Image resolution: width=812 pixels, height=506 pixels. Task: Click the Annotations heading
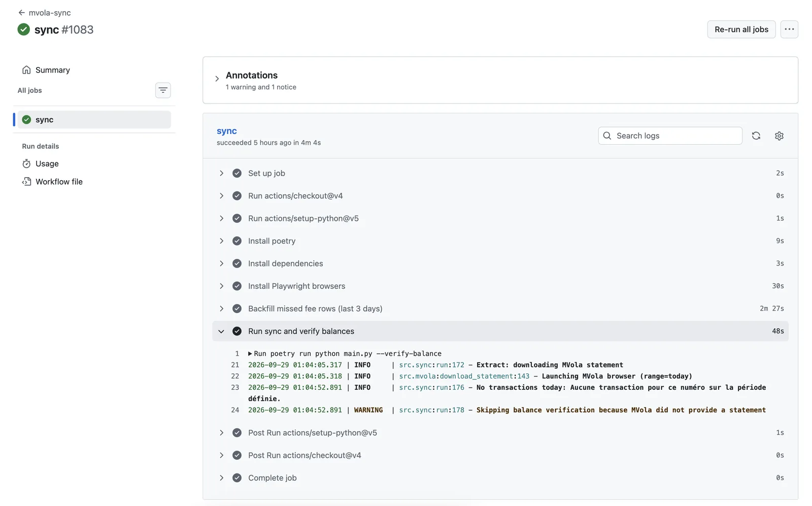tap(252, 75)
